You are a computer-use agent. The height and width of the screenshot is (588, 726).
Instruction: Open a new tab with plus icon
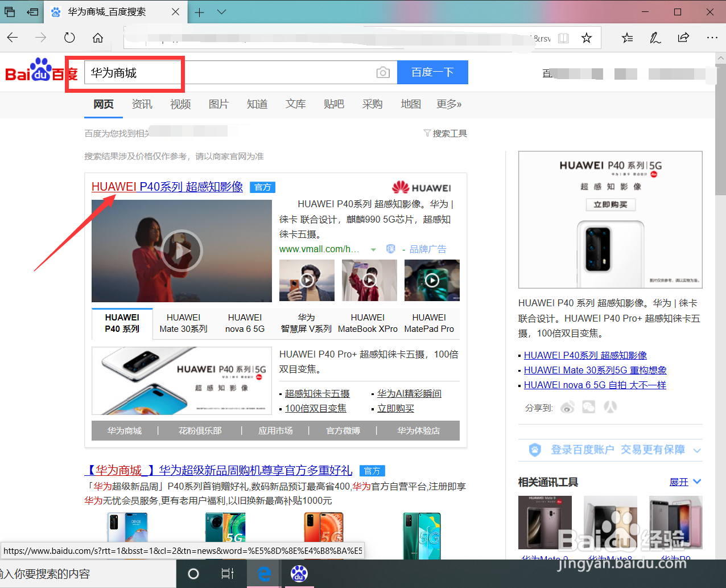pos(199,12)
